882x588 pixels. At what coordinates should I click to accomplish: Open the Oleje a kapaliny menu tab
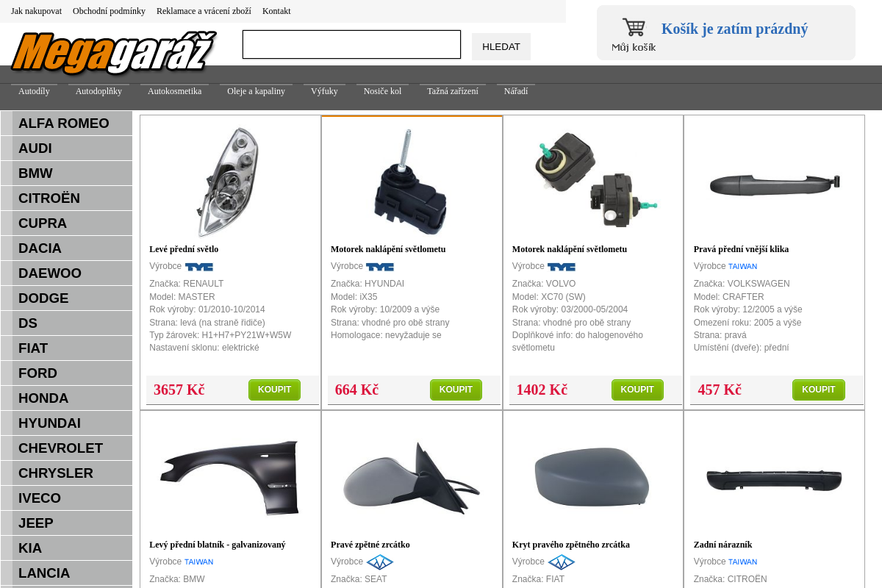256,92
